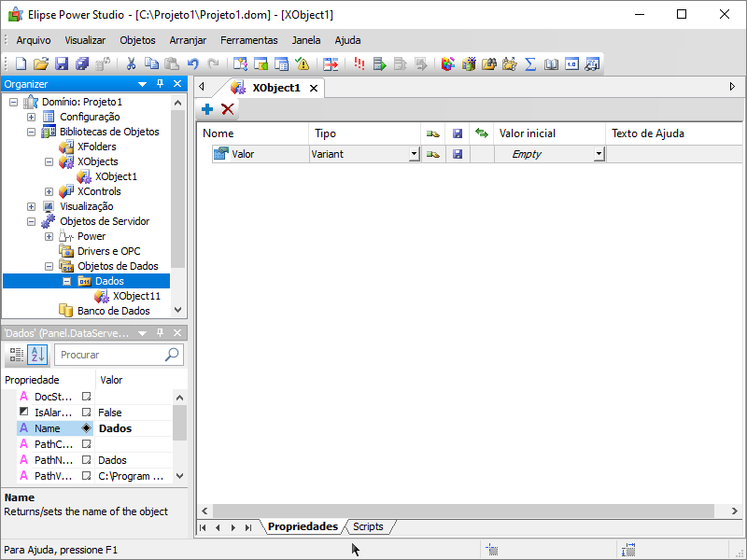Screen dimensions: 747x560
Task: Switch to the Scripts tab
Action: [368, 526]
